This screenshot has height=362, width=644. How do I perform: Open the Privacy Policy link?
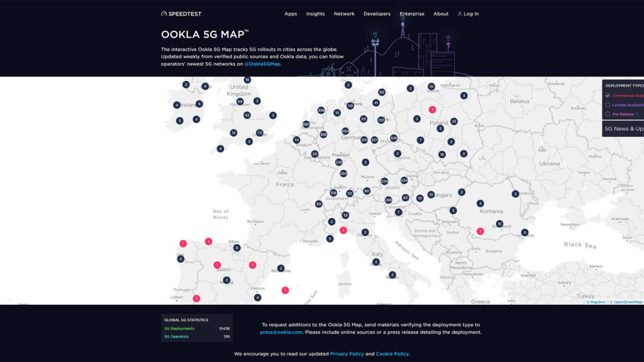pos(347,354)
